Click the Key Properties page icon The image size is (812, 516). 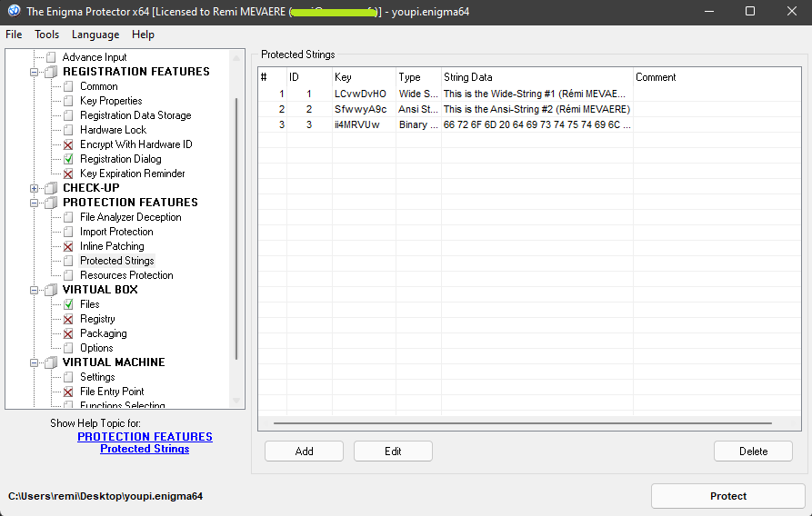[x=68, y=101]
